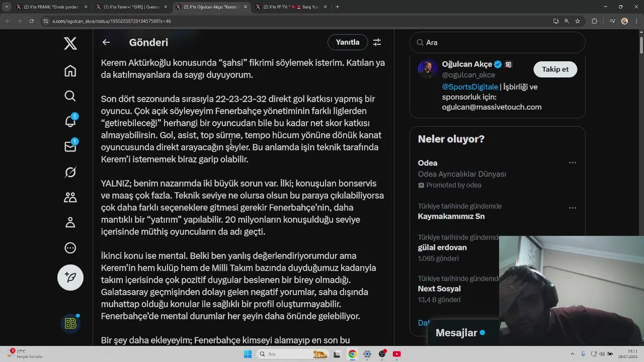This screenshot has width=644, height=362.
Task: Show hidden system tray icons
Action: 573,354
